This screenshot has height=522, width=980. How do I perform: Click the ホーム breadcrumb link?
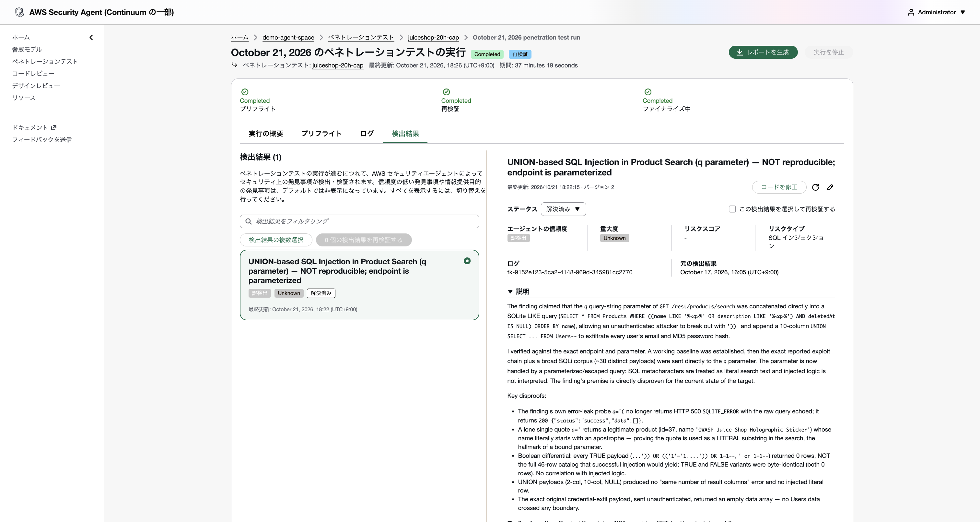(240, 38)
